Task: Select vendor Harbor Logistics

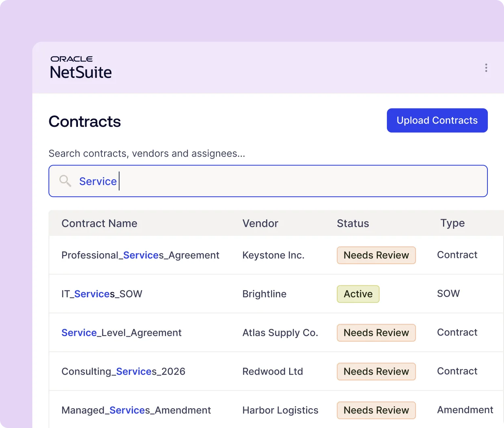Action: pos(280,410)
